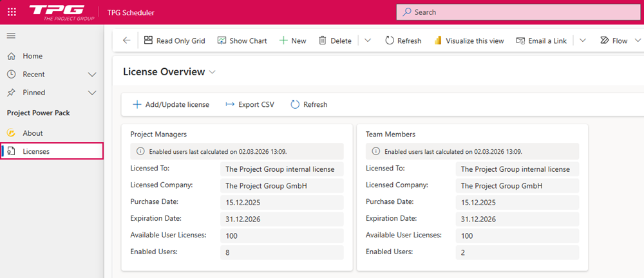This screenshot has width=644, height=278.
Task: Click Visualize this view
Action: (469, 41)
